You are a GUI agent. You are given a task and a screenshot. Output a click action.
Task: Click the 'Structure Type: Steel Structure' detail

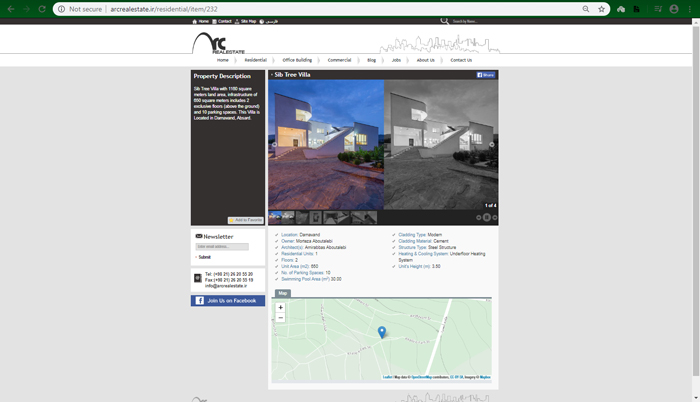tap(427, 247)
